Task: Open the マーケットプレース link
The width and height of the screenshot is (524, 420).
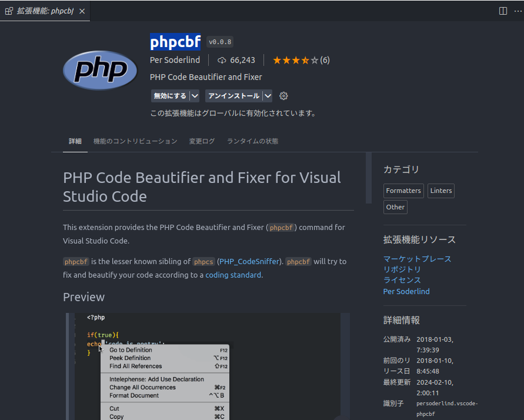Action: (417, 259)
